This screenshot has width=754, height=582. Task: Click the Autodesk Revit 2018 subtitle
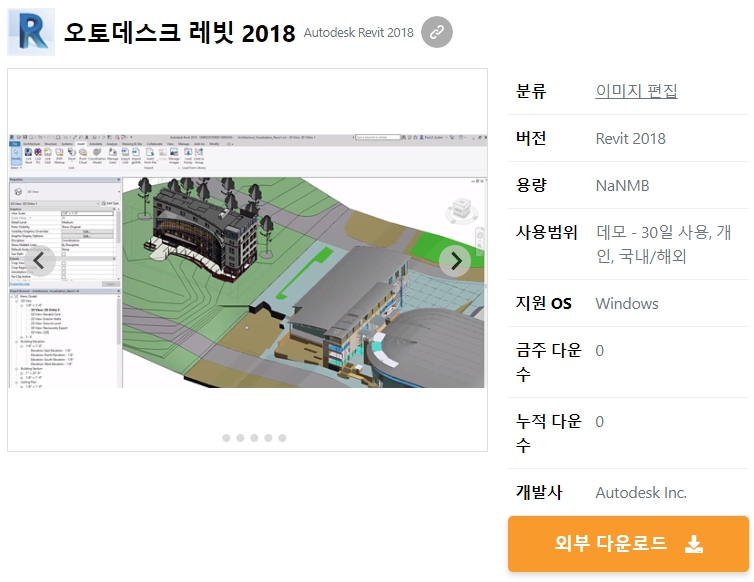(x=358, y=33)
